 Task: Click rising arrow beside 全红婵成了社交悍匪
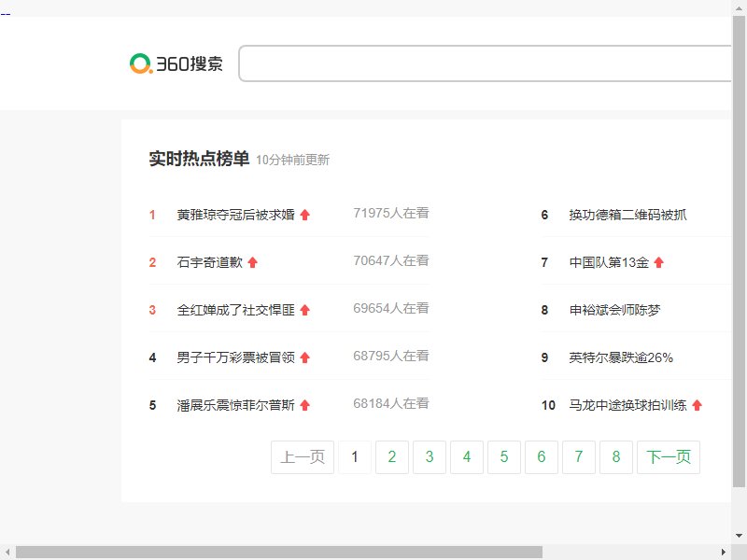point(305,310)
